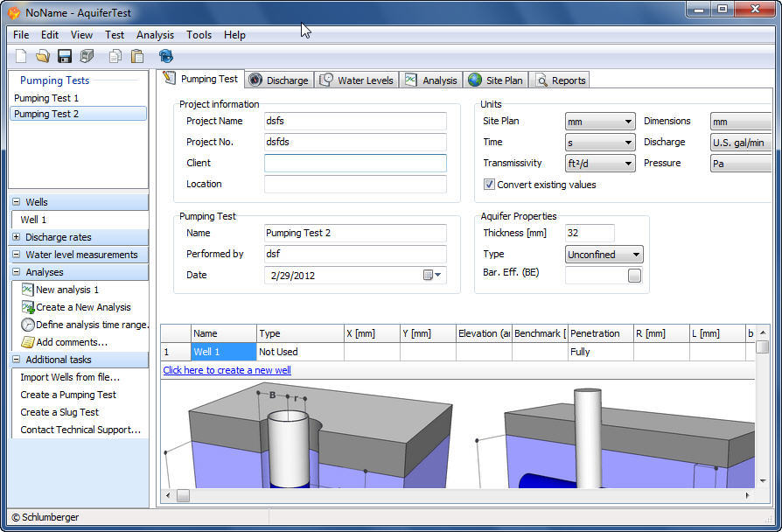Click the Create a New Analysis icon
782x532 pixels.
pyautogui.click(x=28, y=307)
